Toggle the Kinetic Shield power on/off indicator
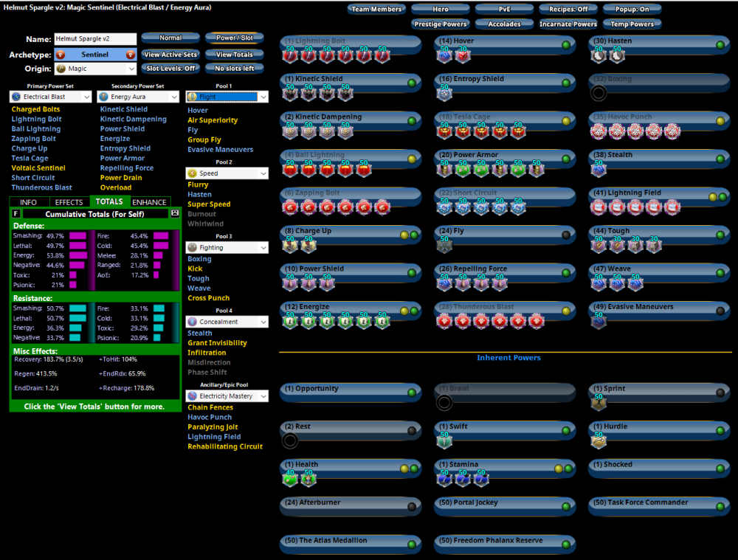Screen dimensions: 738x560 [412, 83]
